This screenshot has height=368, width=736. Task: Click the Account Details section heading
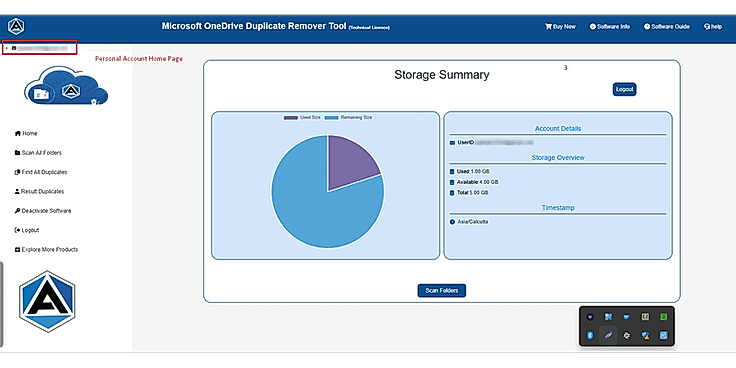click(558, 129)
